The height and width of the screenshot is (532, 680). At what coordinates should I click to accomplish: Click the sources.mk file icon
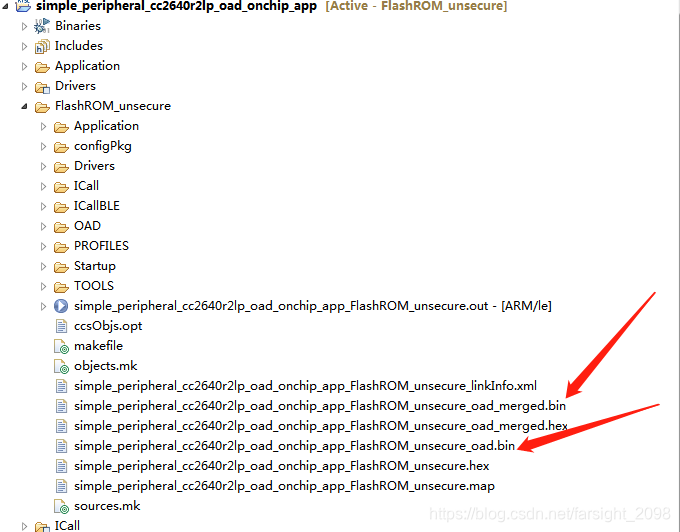click(62, 506)
